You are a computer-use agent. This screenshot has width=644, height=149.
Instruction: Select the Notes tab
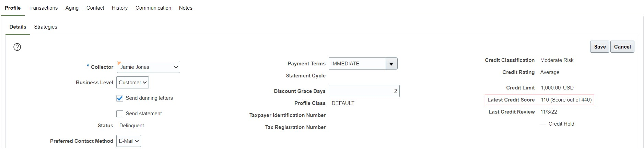coord(186,8)
